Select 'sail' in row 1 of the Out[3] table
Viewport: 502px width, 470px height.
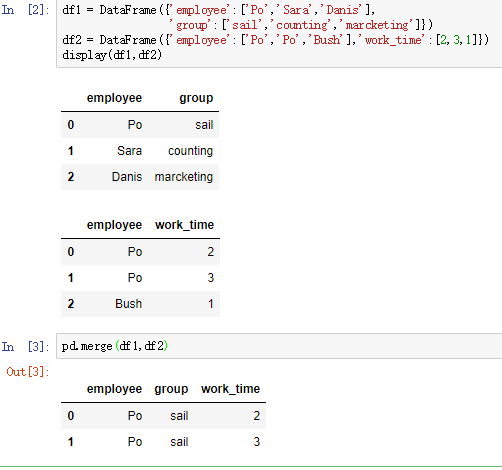pyautogui.click(x=179, y=442)
